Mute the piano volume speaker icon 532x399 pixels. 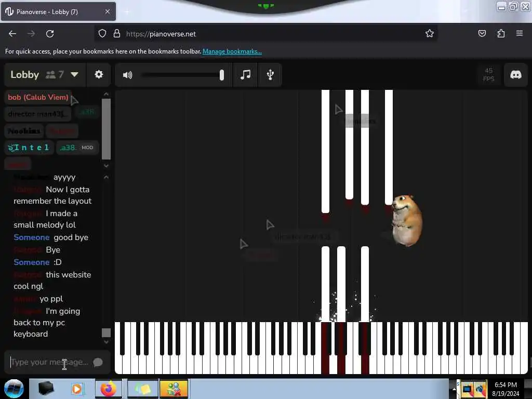click(x=128, y=75)
